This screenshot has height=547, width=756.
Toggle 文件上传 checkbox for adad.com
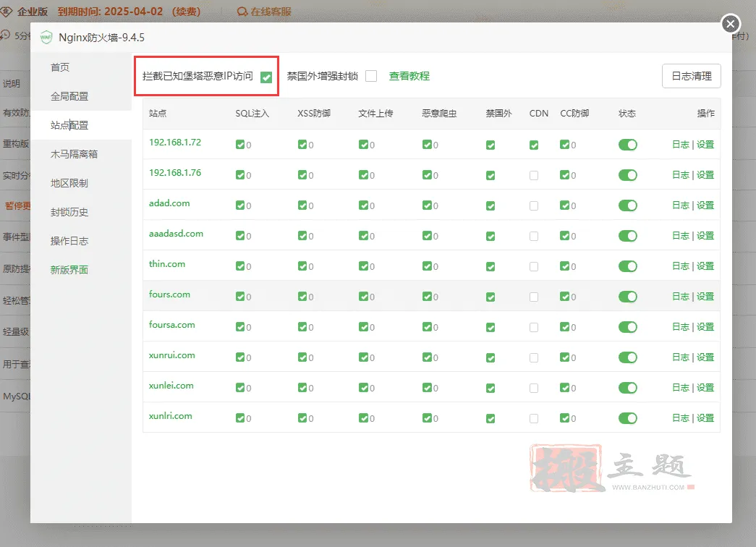pyautogui.click(x=364, y=205)
